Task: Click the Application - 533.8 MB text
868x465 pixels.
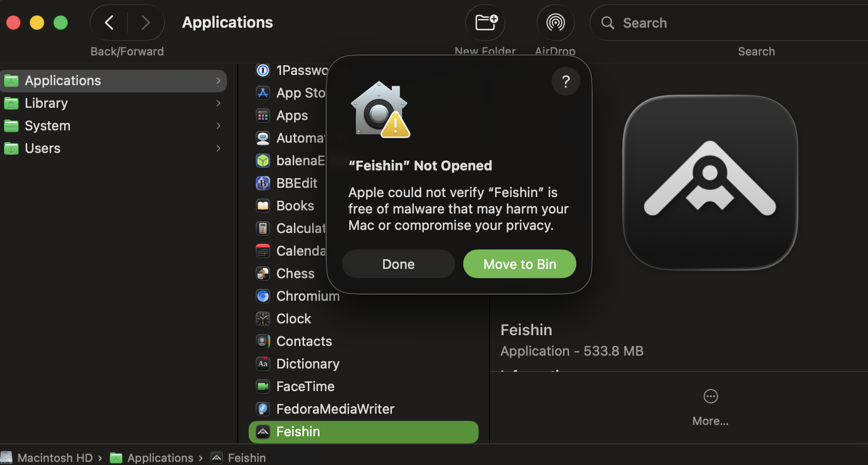Action: (572, 351)
